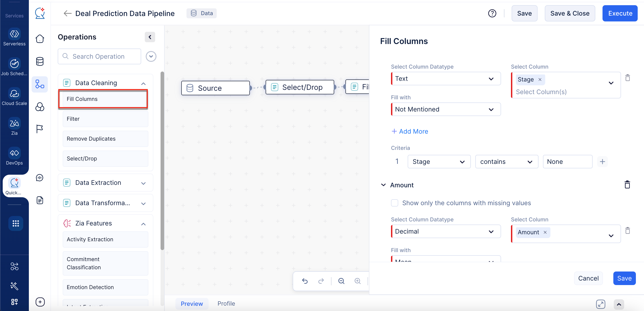
Task: Click the help question mark icon
Action: (x=492, y=13)
